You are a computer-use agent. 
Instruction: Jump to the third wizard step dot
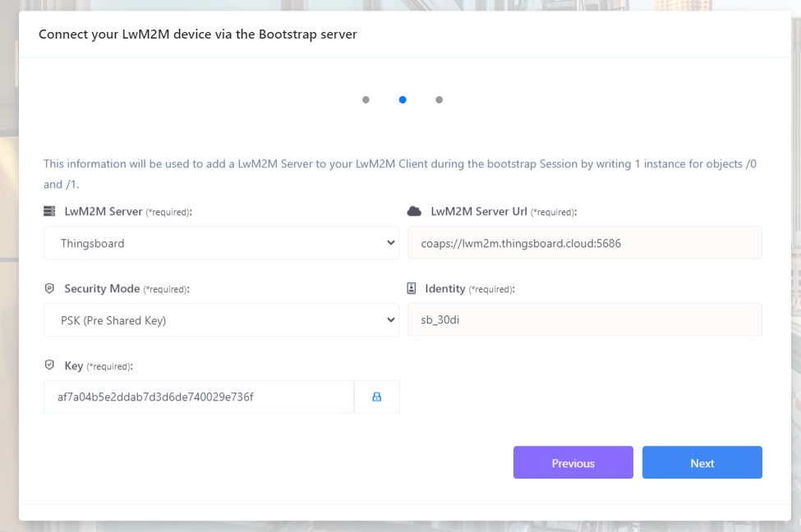click(440, 99)
